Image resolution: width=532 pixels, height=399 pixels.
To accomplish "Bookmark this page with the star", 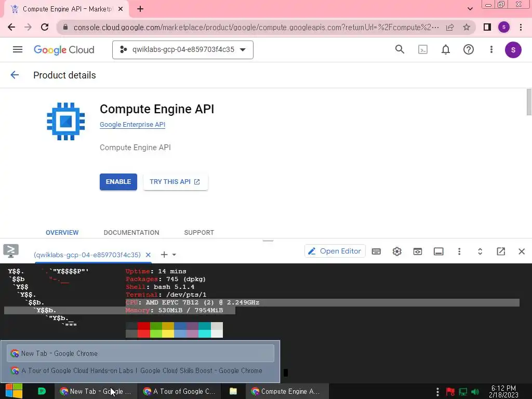I will point(467,27).
